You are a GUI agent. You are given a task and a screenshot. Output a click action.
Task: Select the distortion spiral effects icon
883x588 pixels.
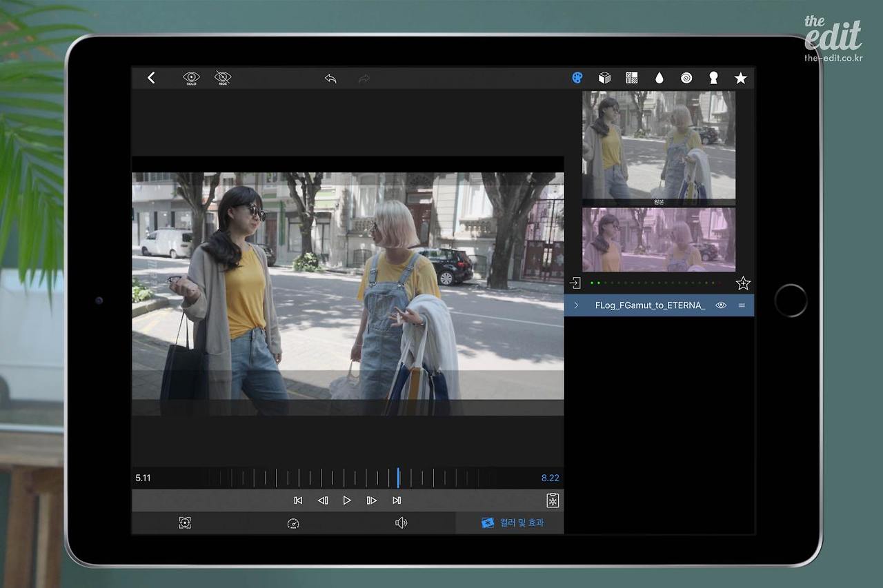(x=686, y=78)
